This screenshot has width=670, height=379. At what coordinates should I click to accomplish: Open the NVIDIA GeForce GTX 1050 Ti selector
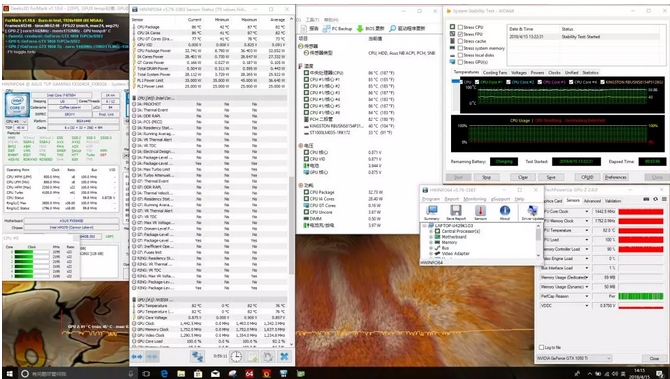click(x=574, y=358)
